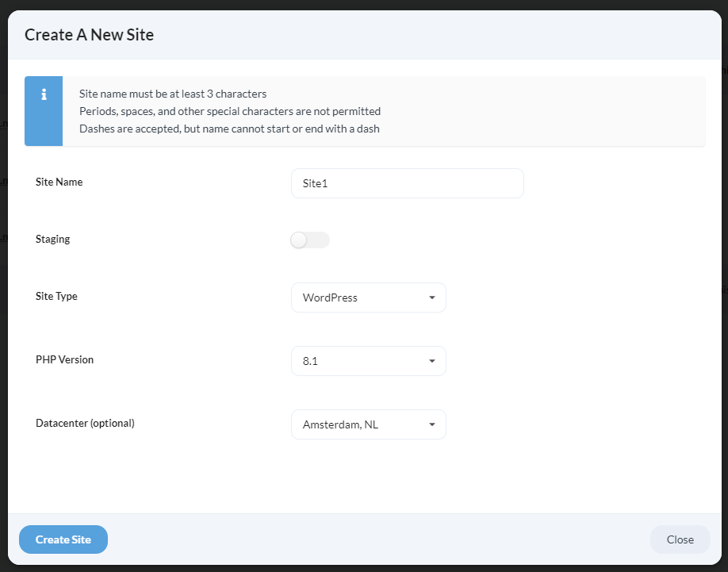Viewport: 728px width, 572px height.
Task: Toggle Staging off after enabling
Action: coord(309,240)
